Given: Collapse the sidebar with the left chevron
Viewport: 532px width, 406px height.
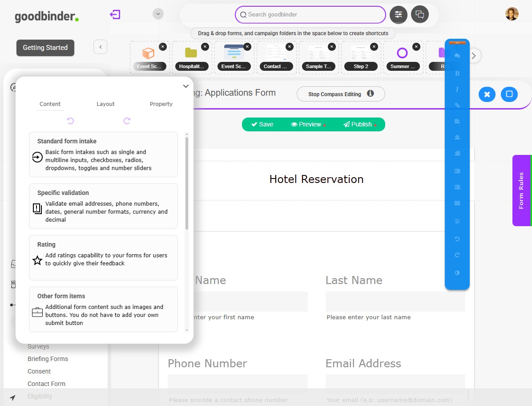Looking at the screenshot, I should (100, 47).
